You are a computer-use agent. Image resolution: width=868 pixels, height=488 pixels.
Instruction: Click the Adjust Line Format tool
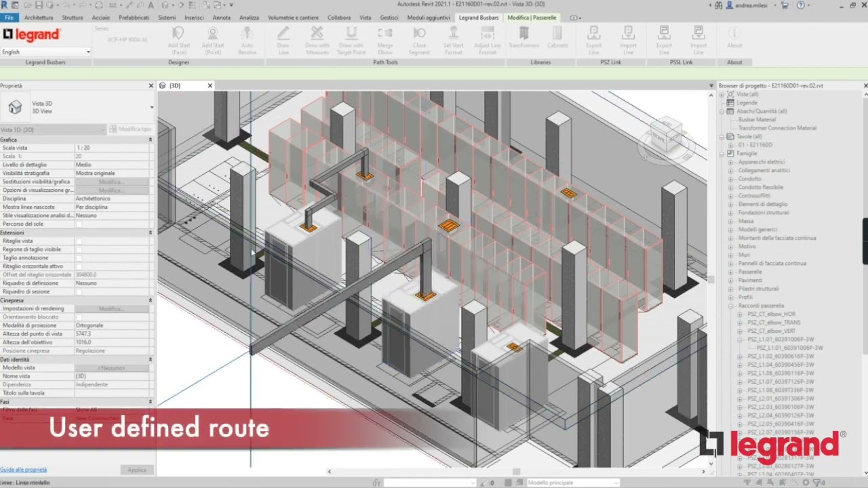487,40
